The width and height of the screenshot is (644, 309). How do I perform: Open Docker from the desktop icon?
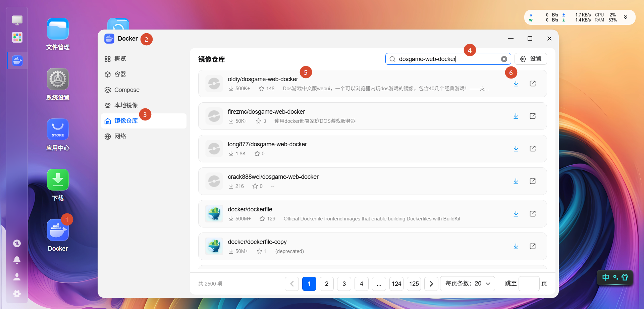(58, 230)
